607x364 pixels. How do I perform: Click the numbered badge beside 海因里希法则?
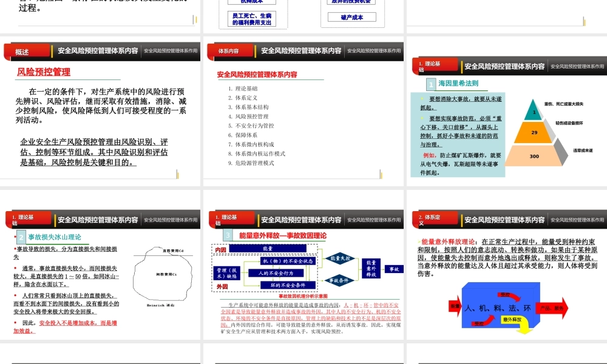pyautogui.click(x=430, y=85)
